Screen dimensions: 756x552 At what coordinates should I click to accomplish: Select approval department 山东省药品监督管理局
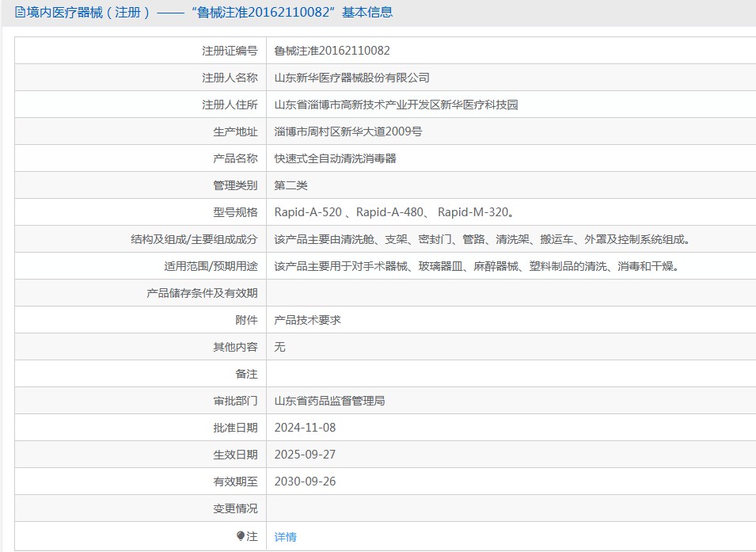329,401
